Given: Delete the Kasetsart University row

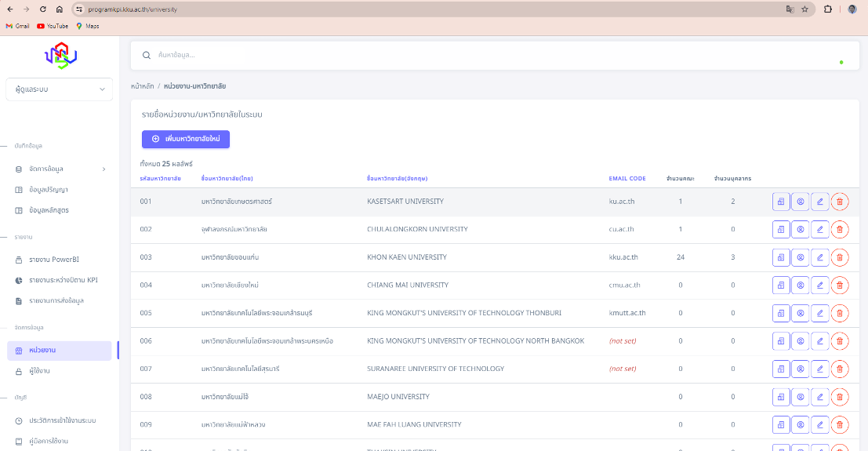Looking at the screenshot, I should (839, 202).
